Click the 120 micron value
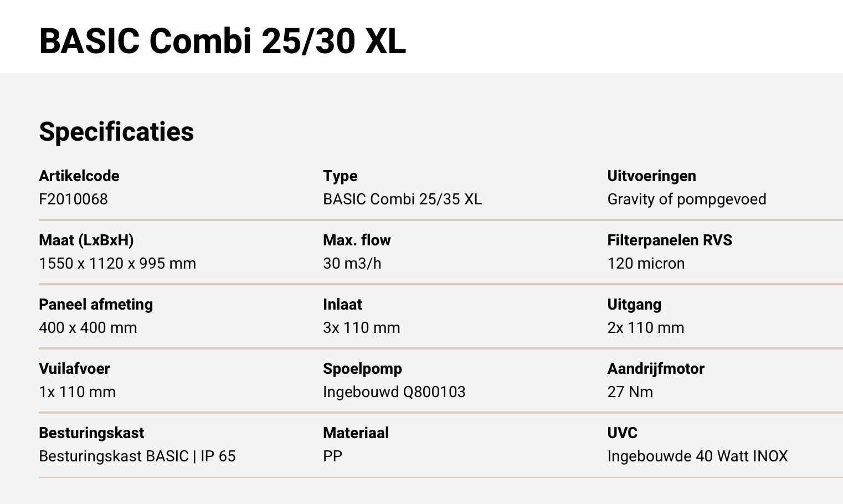The width and height of the screenshot is (843, 504). tap(646, 264)
